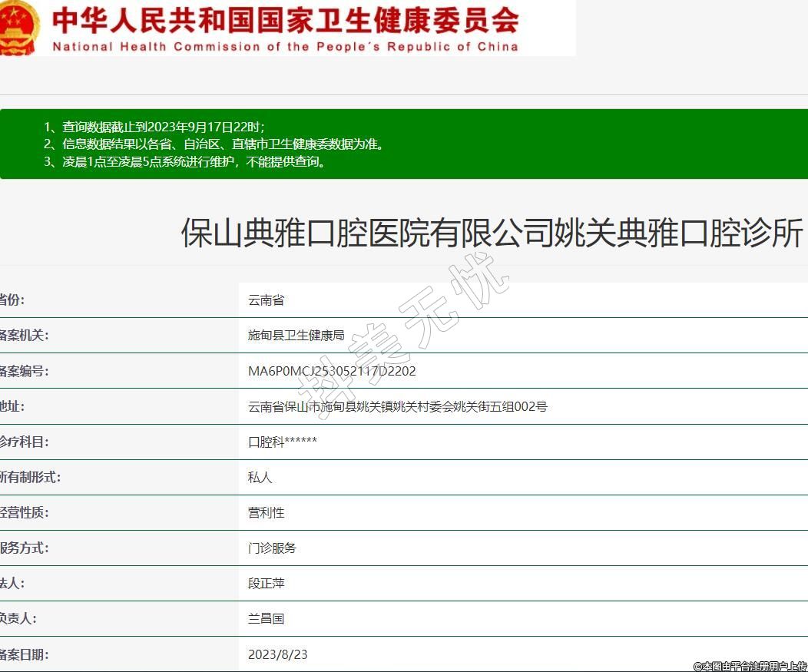This screenshot has height=672, width=808.
Task: Click the 门诊服务 service mode value
Action: [272, 548]
